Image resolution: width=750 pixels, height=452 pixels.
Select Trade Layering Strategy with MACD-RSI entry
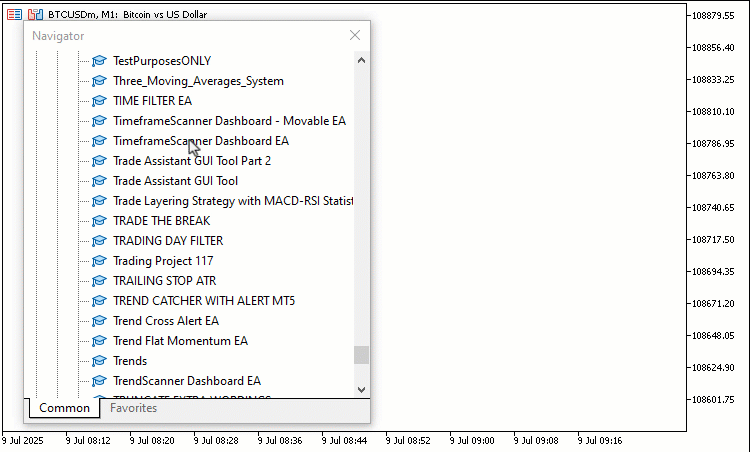233,201
